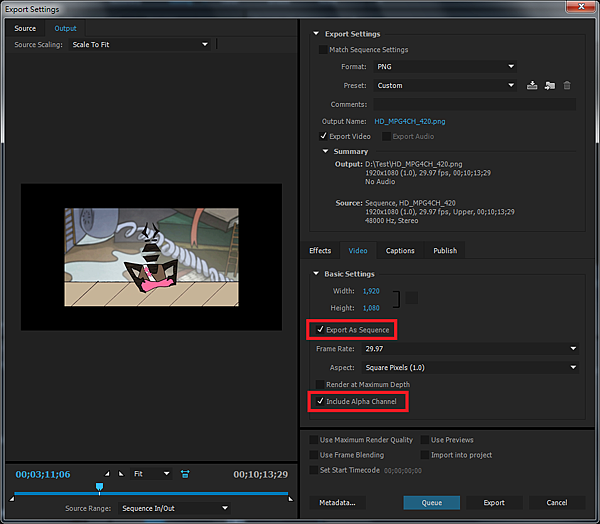Click the Metadata... button
Image resolution: width=600 pixels, height=524 pixels.
coord(337,503)
